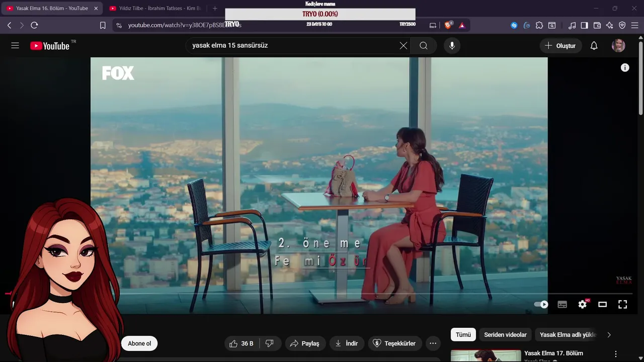
Task: Share the video via Paylaş
Action: [306, 343]
